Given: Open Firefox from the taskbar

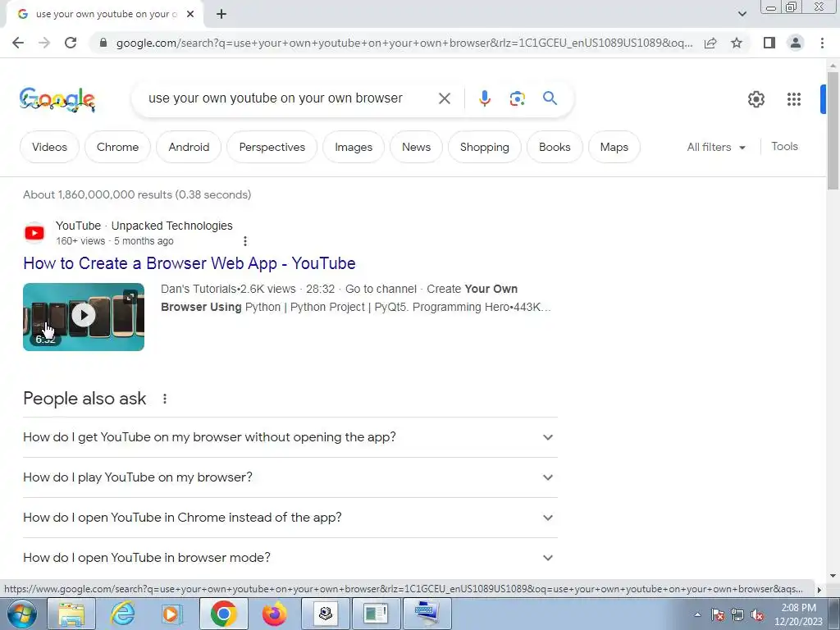Looking at the screenshot, I should pos(274,614).
